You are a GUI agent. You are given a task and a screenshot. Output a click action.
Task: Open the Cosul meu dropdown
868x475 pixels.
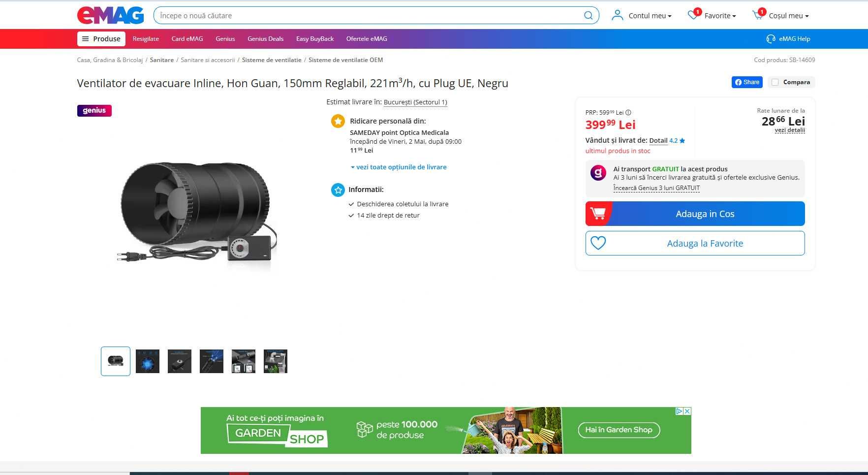[789, 16]
